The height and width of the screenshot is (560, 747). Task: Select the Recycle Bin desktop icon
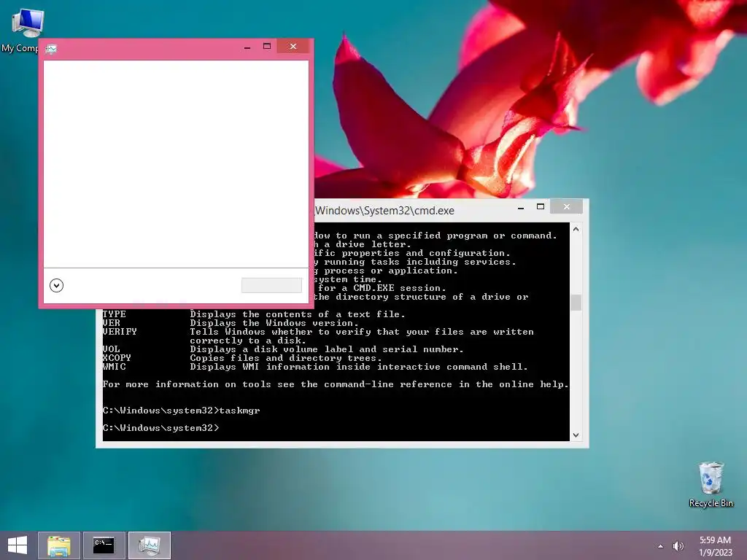[x=711, y=484]
